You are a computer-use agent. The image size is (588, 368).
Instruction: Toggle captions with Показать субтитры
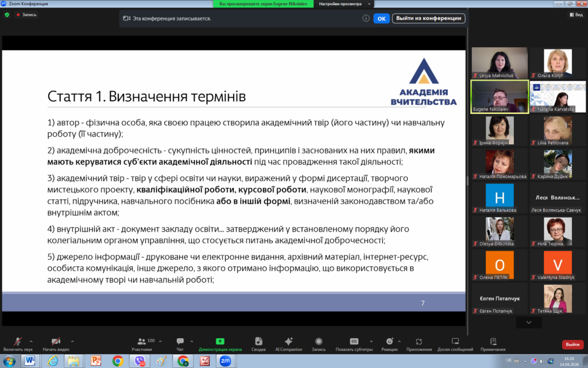354,342
